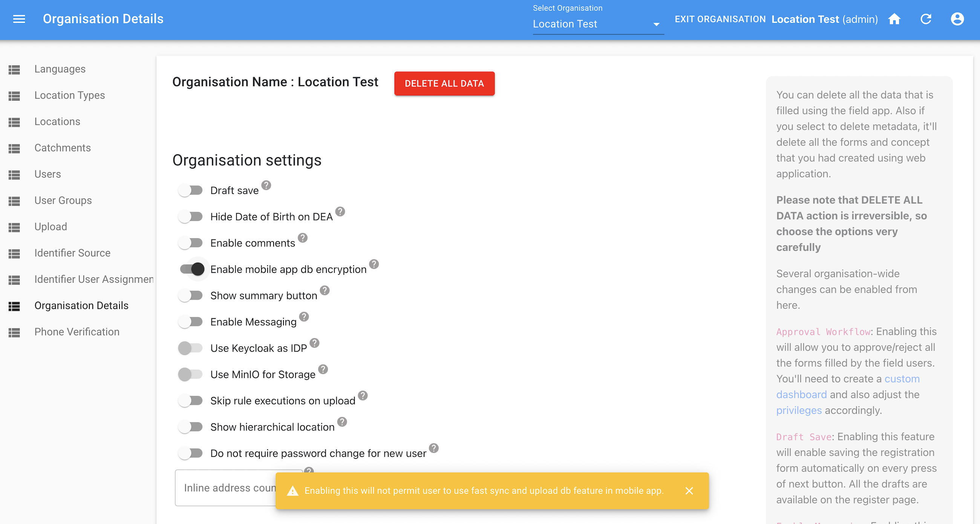Click the home icon in header
Screen dimensions: 980x524
894,19
